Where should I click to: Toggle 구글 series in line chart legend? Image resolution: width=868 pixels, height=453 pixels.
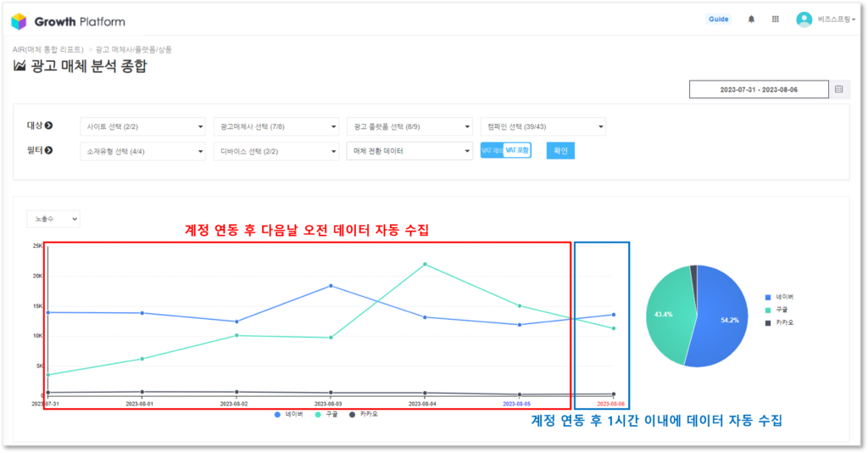click(326, 415)
